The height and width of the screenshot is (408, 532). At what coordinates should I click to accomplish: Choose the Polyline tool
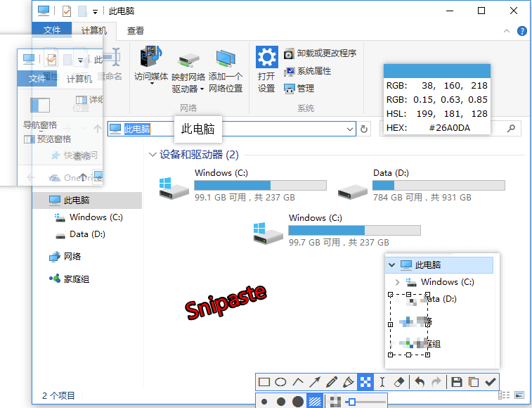pos(297,382)
